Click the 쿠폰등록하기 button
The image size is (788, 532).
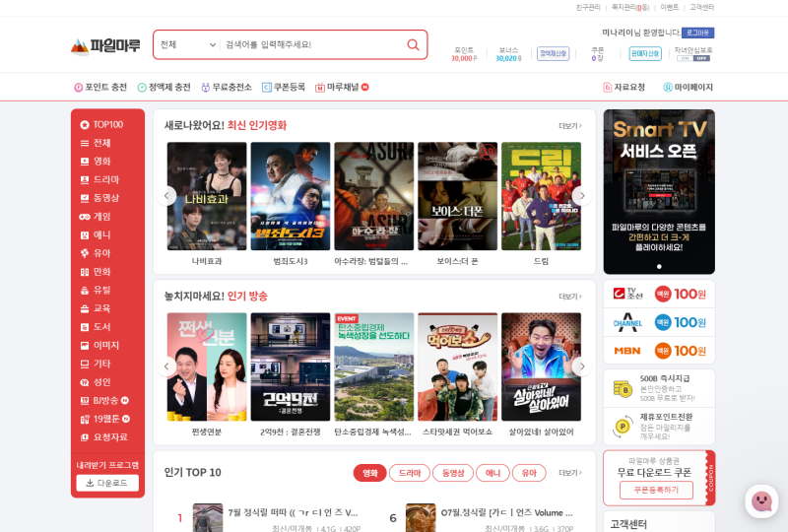click(x=656, y=490)
